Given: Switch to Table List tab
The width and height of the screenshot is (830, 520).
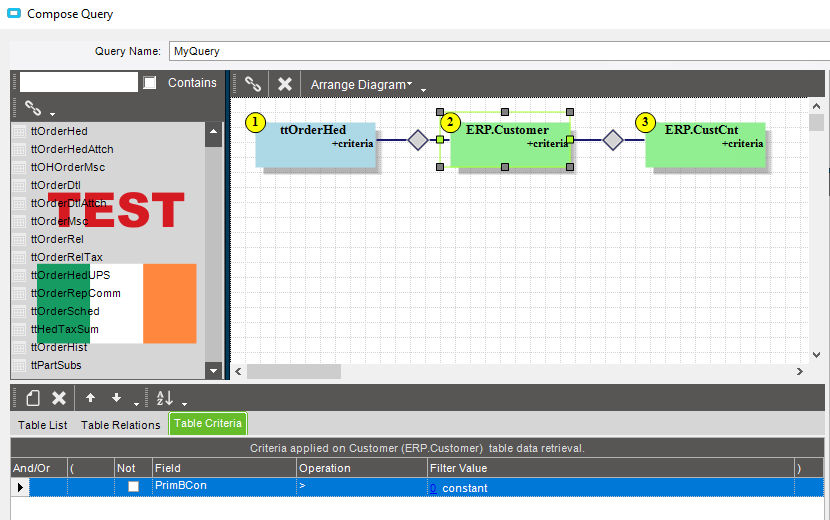Looking at the screenshot, I should (x=43, y=425).
